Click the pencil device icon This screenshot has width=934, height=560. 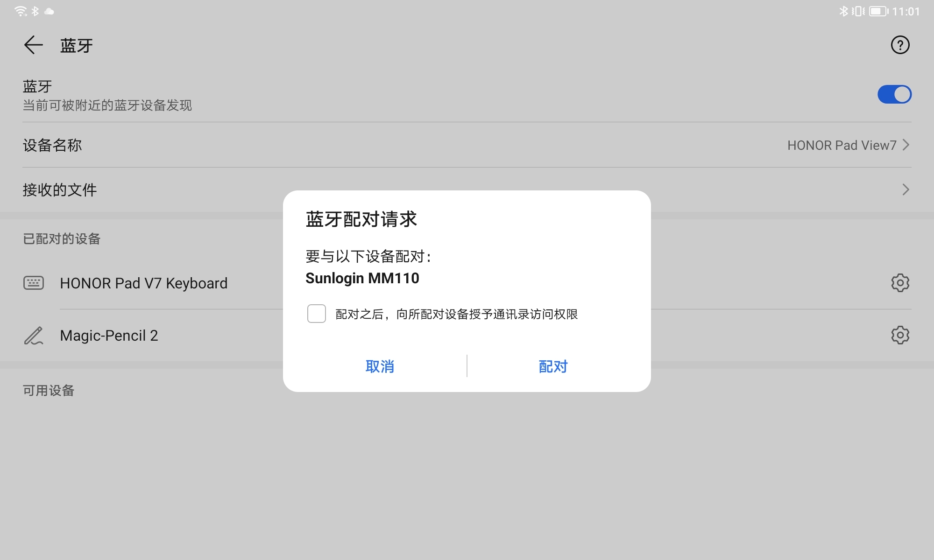coord(34,336)
